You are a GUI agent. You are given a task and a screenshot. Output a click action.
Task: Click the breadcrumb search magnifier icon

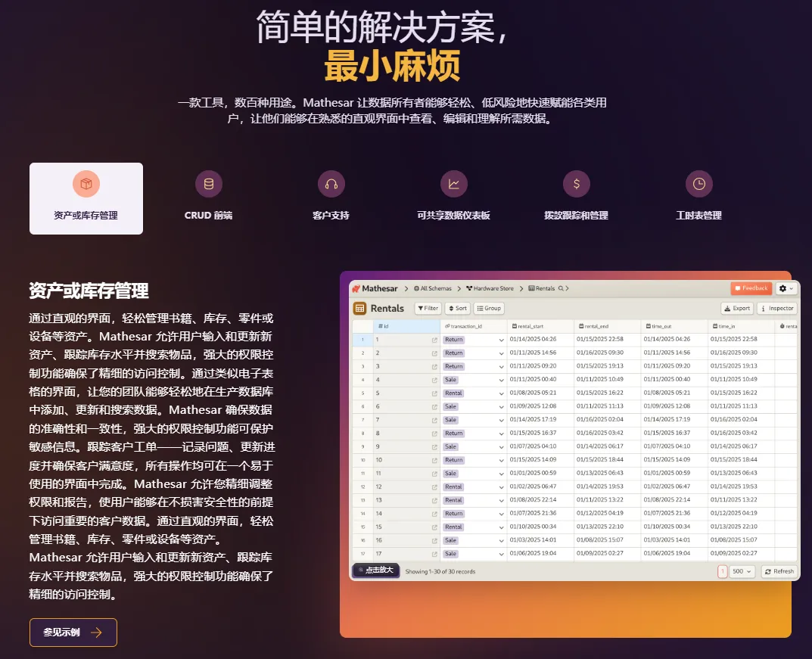coord(561,288)
